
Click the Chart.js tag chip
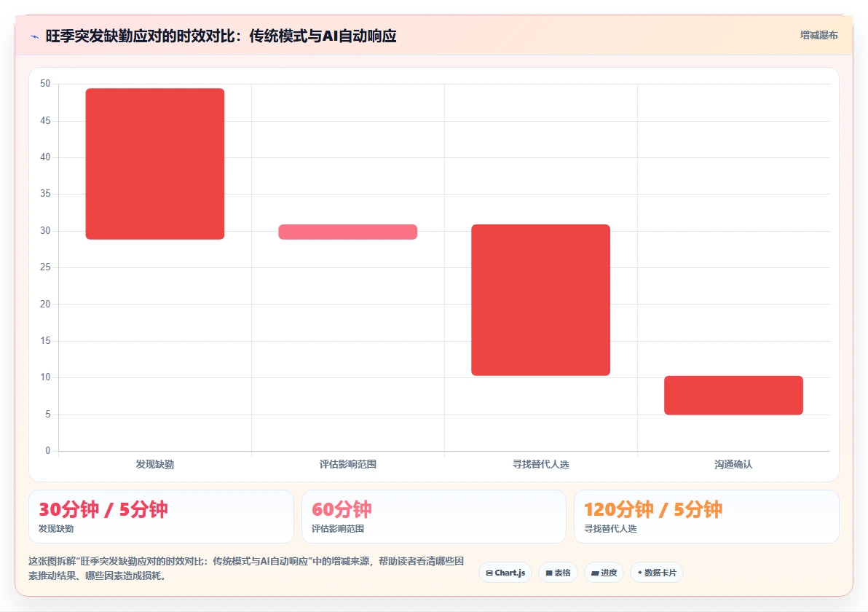[505, 573]
